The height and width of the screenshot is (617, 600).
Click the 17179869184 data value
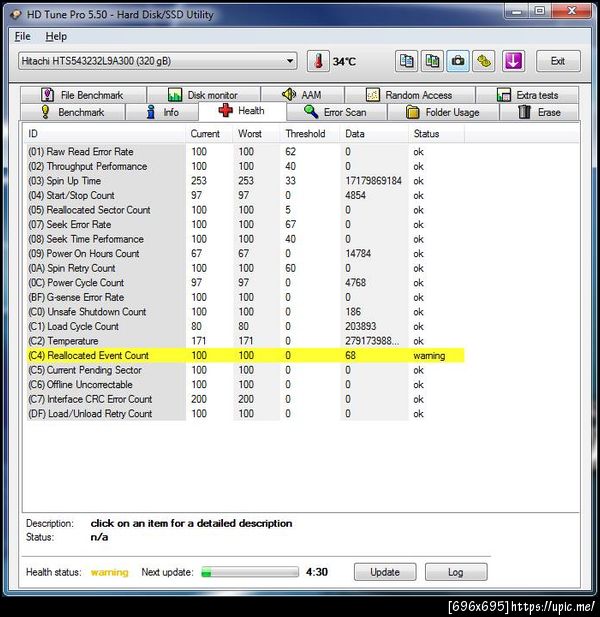[373, 181]
